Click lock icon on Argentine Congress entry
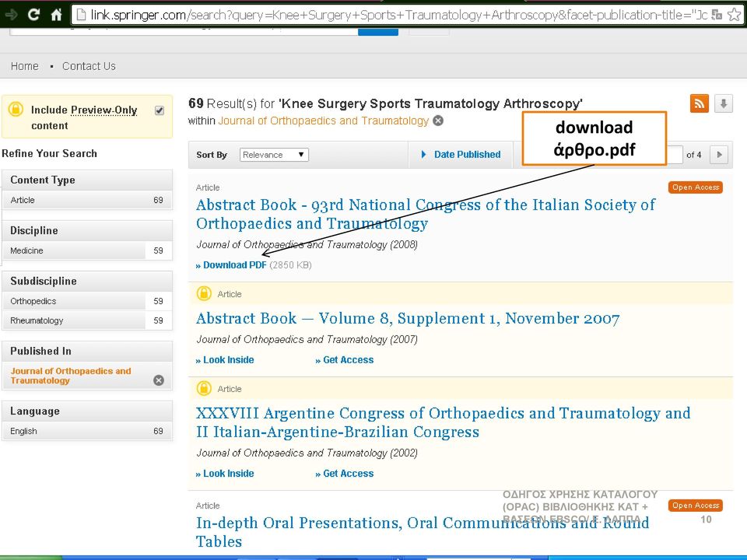 [204, 388]
